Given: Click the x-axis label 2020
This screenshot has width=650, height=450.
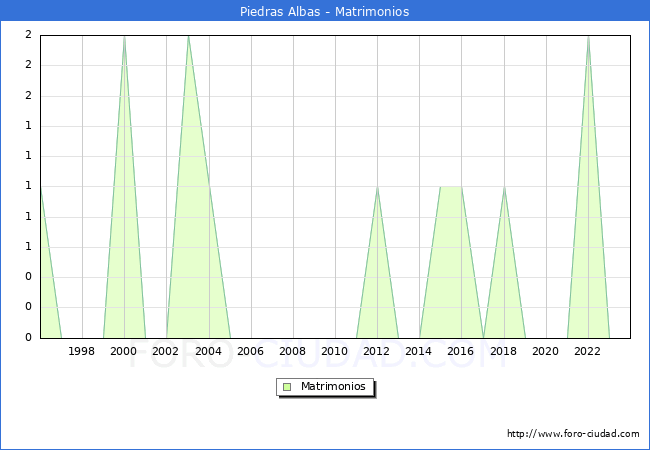Looking at the screenshot, I should click(545, 351).
